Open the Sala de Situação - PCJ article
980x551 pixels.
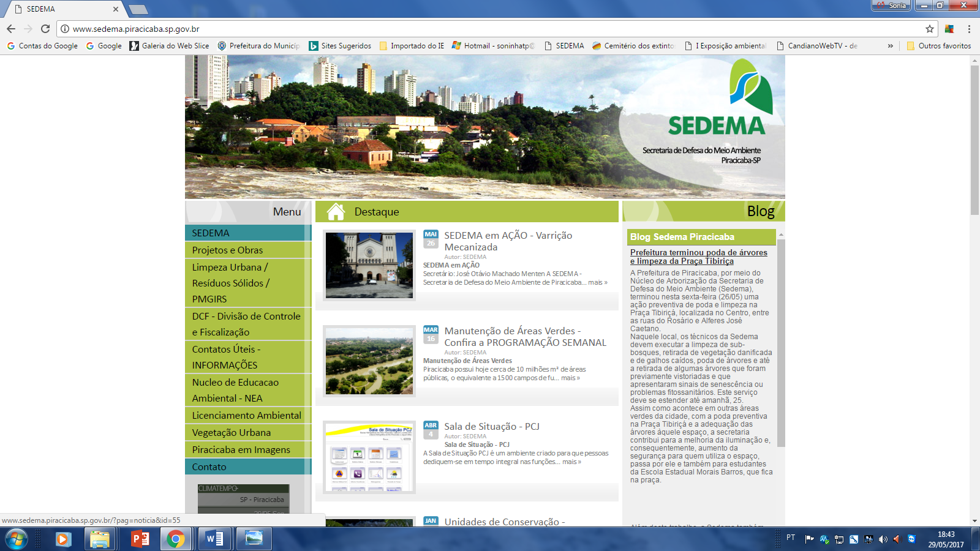tap(491, 426)
